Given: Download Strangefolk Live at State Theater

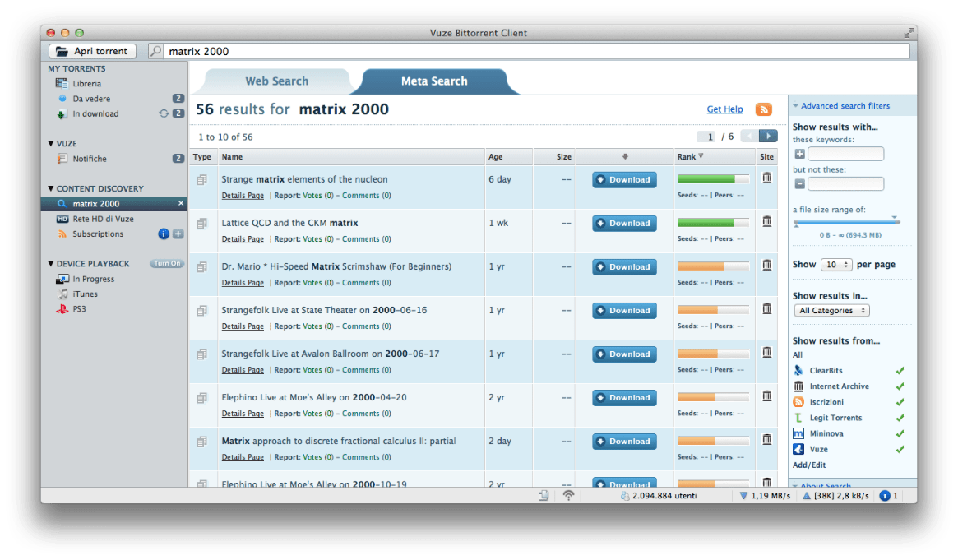Looking at the screenshot, I should (624, 310).
